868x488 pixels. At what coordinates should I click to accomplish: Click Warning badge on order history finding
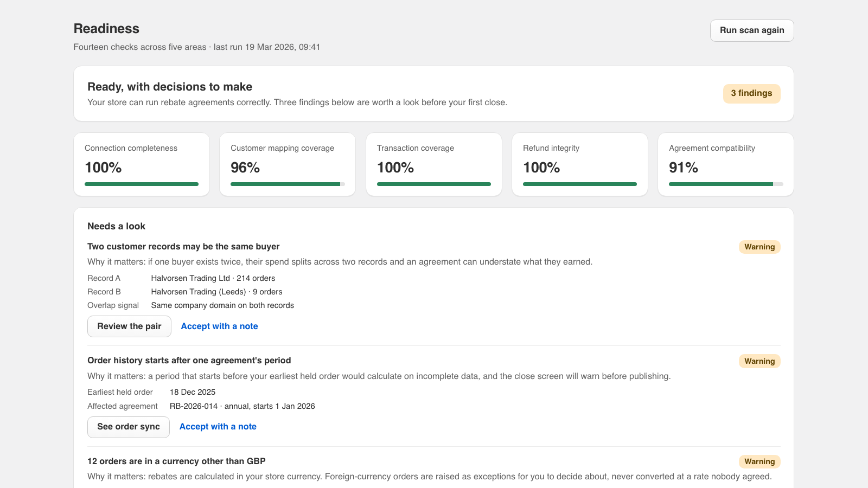coord(759,361)
